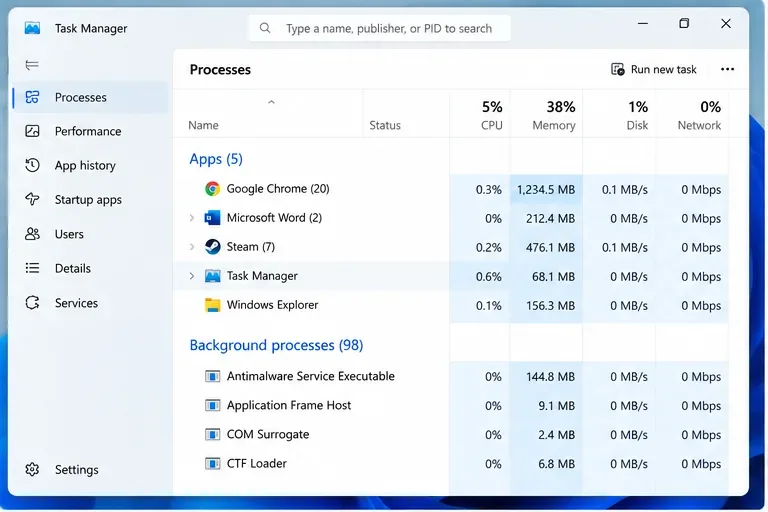Click the Google Chrome icon
The height and width of the screenshot is (512, 768).
pyautogui.click(x=213, y=189)
